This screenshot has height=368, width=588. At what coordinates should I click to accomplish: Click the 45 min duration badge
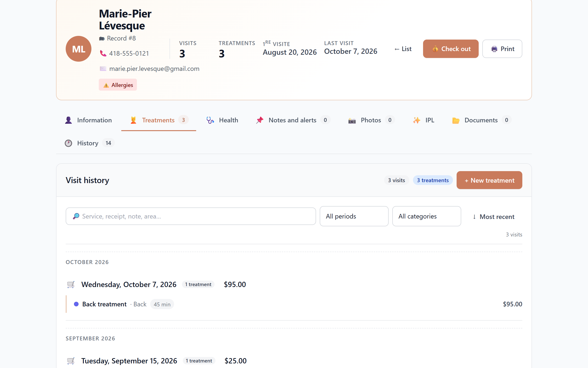(162, 304)
